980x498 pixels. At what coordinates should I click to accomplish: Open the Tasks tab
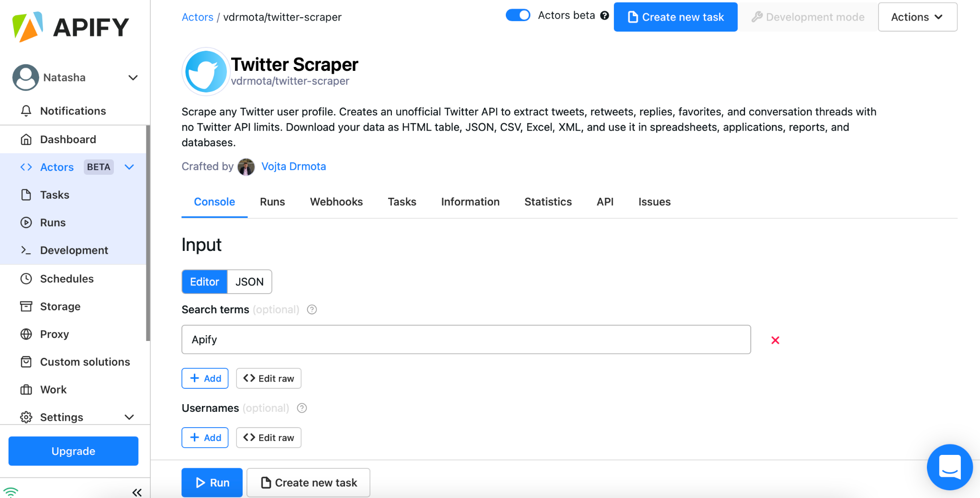pyautogui.click(x=402, y=202)
